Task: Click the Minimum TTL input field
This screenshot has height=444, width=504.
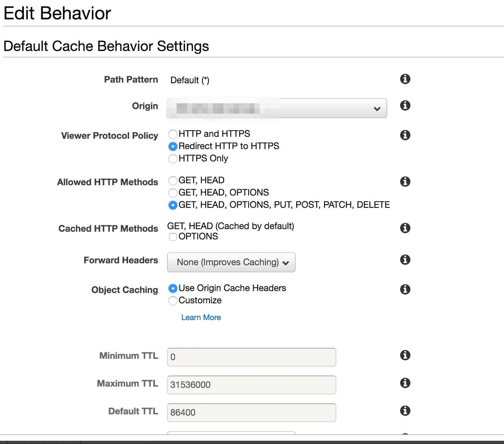Action: pos(251,357)
